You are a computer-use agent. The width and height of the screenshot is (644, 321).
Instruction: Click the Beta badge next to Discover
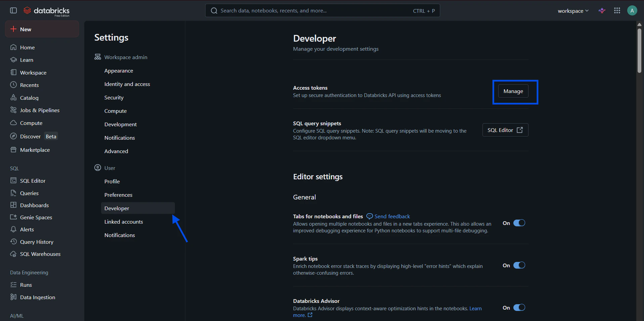[51, 136]
